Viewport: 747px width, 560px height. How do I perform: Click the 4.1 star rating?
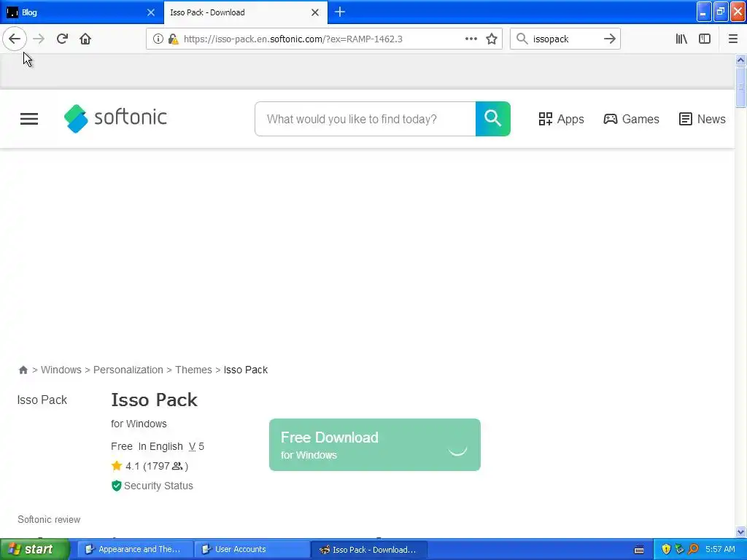click(x=150, y=466)
